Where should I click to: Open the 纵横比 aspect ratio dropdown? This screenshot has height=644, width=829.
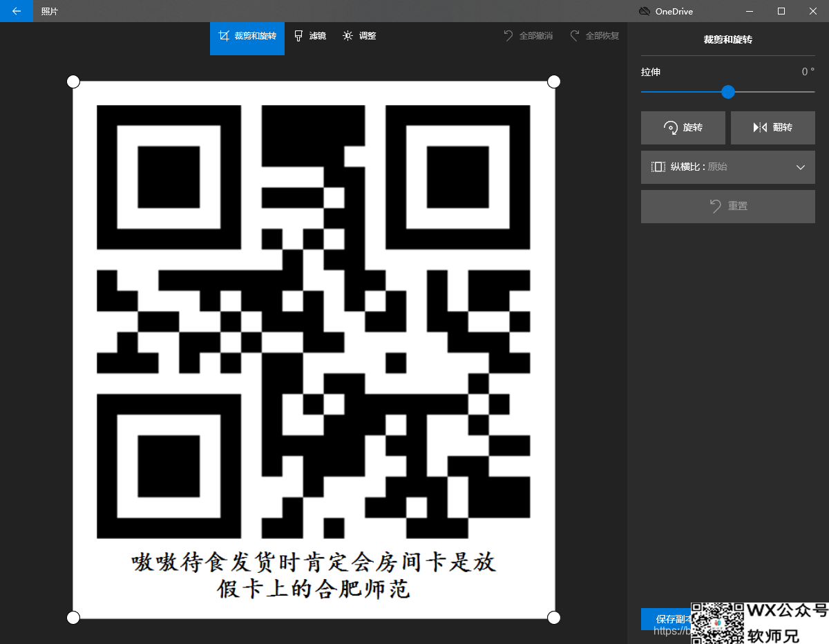(x=728, y=167)
